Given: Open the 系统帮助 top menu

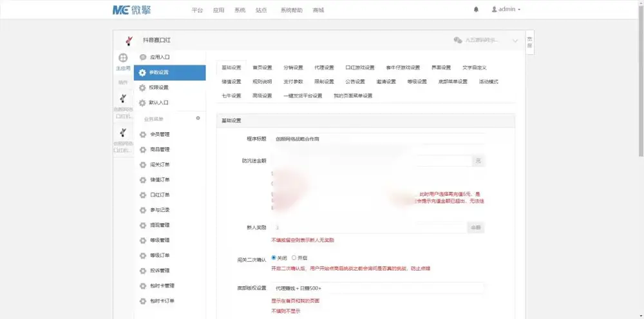Looking at the screenshot, I should click(292, 10).
